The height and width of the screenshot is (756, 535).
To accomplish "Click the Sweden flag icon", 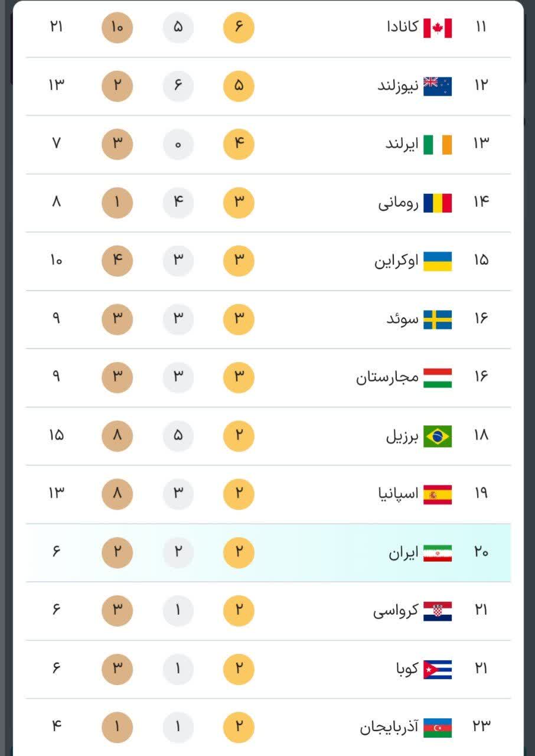I will coord(438,320).
